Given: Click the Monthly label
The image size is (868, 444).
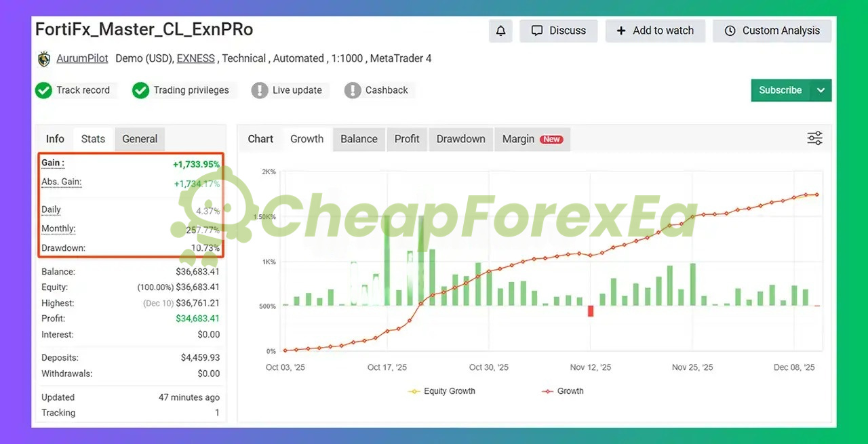Looking at the screenshot, I should click(x=58, y=229).
